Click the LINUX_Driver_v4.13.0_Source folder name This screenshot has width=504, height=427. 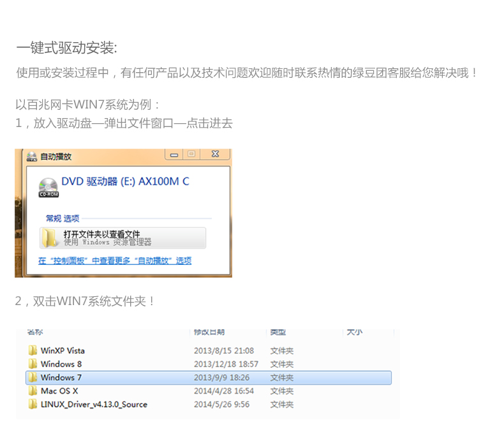point(94,405)
